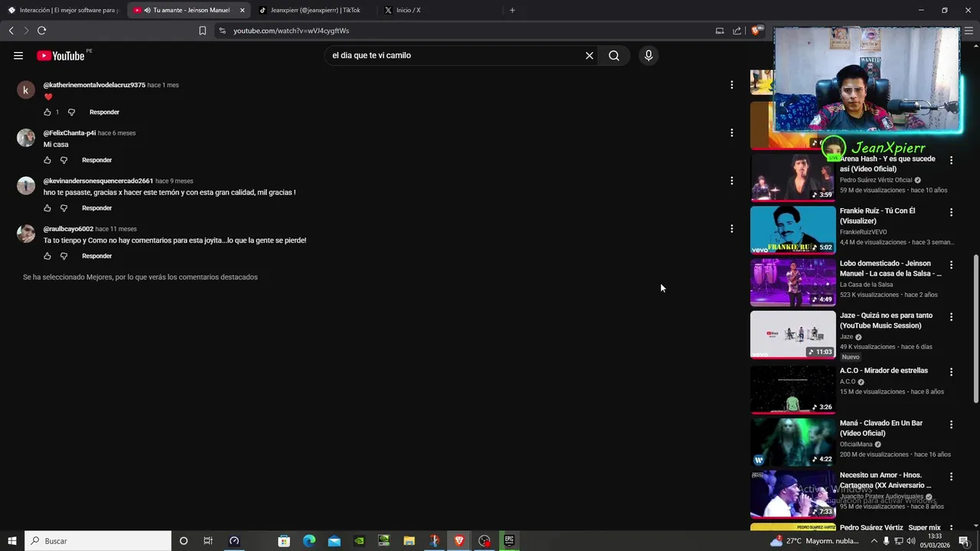The height and width of the screenshot is (551, 980).
Task: Open options for katherinemontalvodelacruz9375's comment
Action: coord(732,85)
